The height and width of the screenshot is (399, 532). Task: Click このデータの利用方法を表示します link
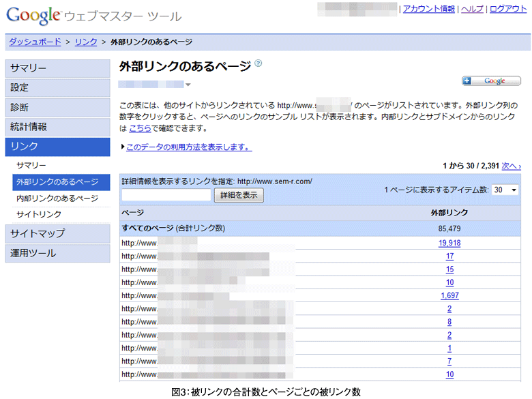tap(189, 147)
